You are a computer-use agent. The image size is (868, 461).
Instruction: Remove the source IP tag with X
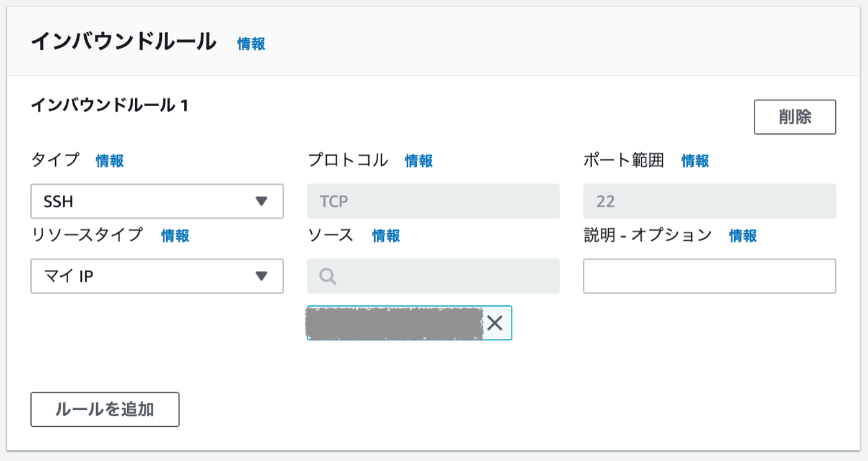coord(494,323)
